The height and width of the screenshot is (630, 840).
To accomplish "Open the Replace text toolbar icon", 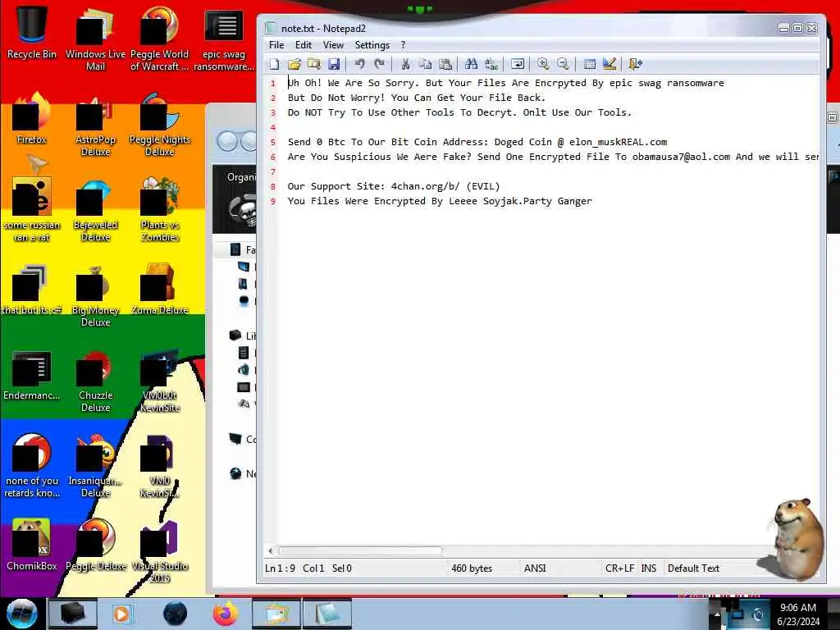I will coord(491,64).
